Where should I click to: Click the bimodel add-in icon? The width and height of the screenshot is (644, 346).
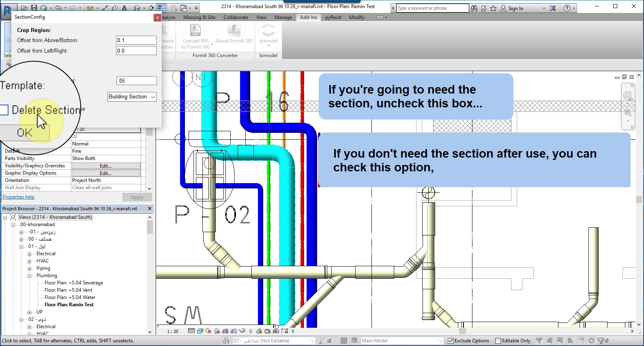[268, 30]
